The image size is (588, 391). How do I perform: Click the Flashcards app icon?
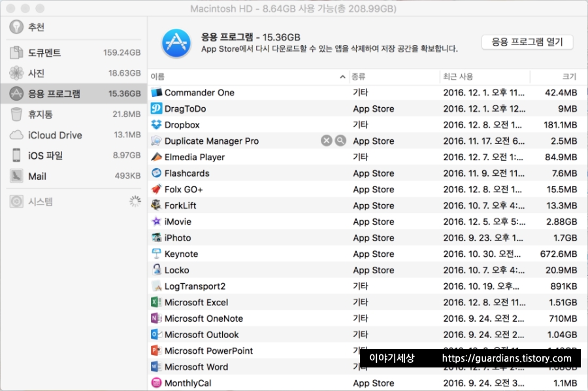coord(156,173)
